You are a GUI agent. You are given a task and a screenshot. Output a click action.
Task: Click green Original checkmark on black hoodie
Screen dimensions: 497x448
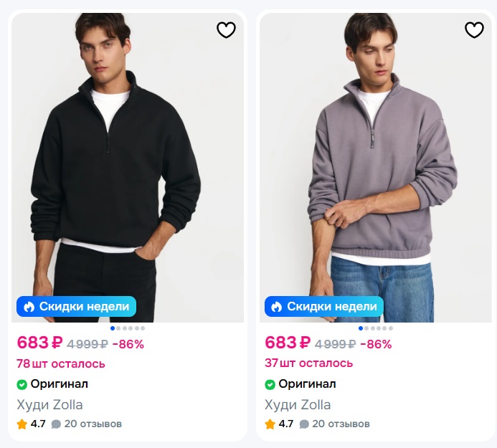pyautogui.click(x=22, y=385)
